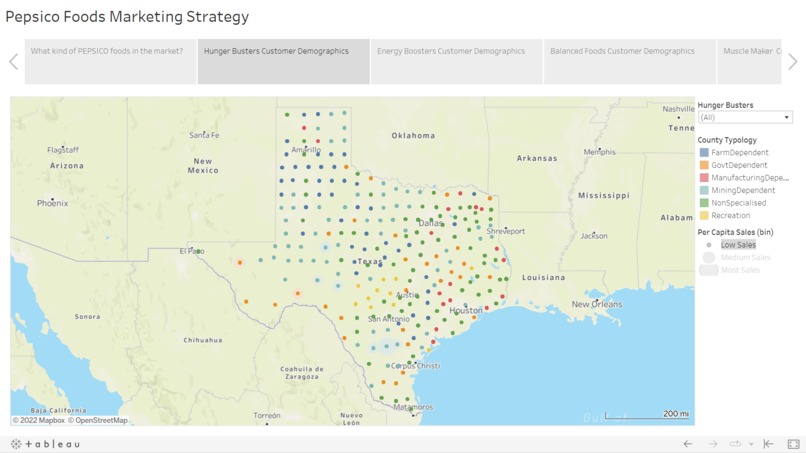Click the replay animation icon
The image size is (806, 453).
click(x=735, y=444)
